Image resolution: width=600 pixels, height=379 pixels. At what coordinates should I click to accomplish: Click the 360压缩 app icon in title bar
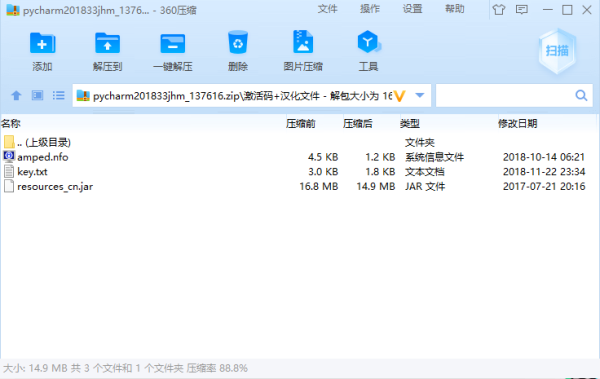13,10
